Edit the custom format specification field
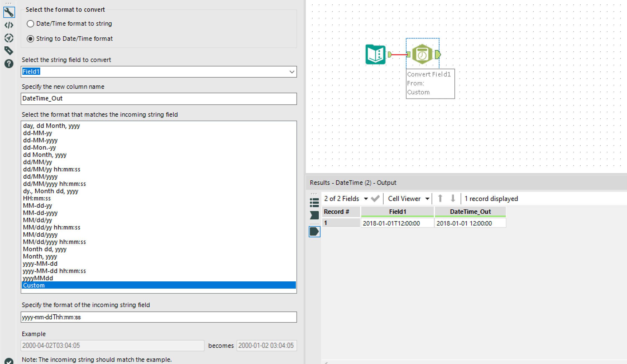Screen dimensions: 627x364 (159, 317)
